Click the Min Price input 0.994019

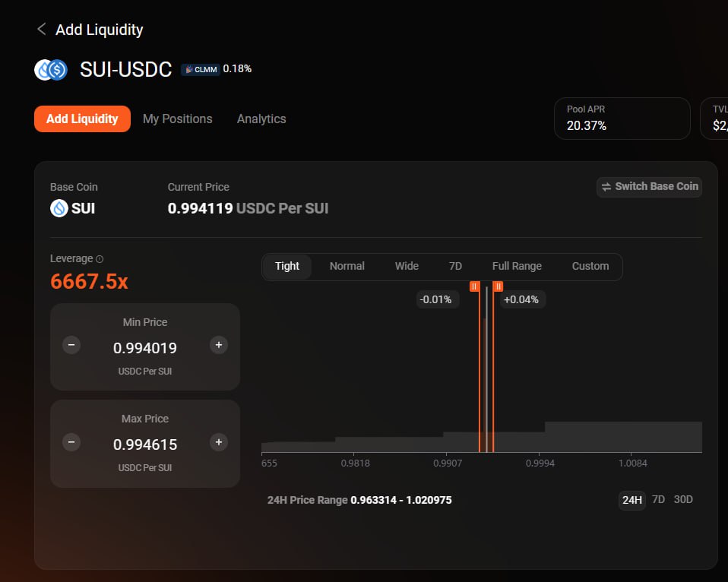[145, 348]
